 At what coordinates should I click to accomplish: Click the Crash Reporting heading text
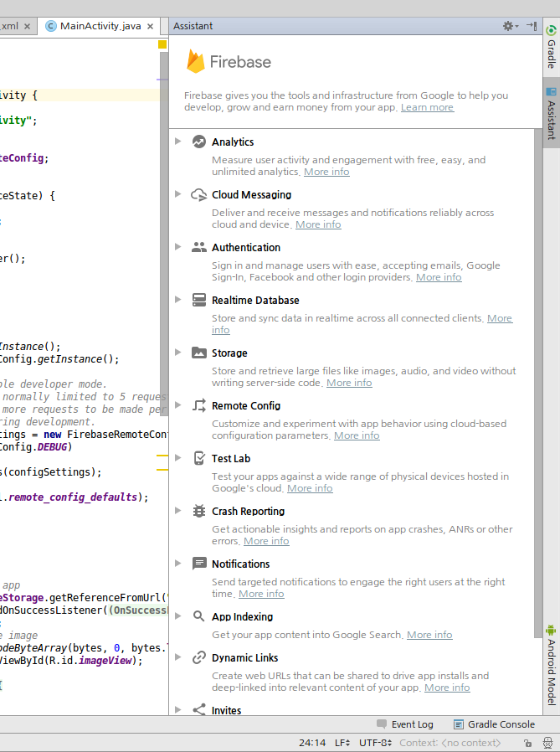pos(249,512)
